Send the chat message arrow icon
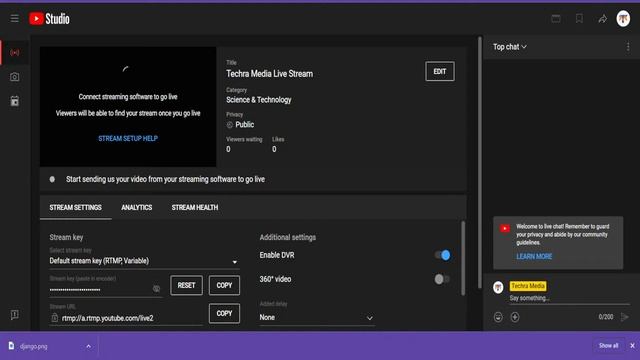 pos(624,317)
